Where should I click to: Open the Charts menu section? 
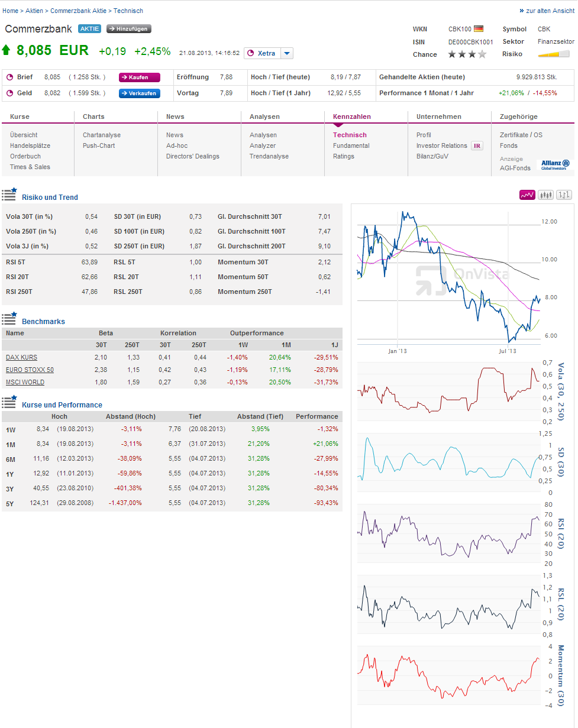tap(93, 117)
